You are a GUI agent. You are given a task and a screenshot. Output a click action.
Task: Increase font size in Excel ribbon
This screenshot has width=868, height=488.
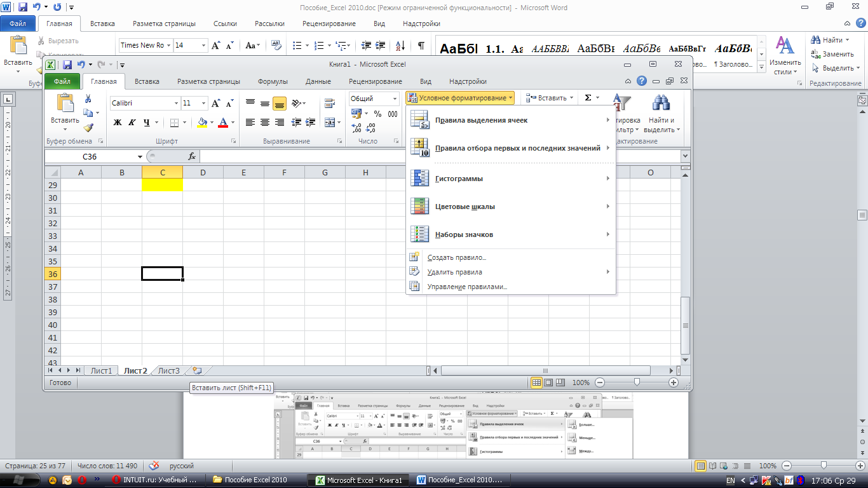(216, 103)
